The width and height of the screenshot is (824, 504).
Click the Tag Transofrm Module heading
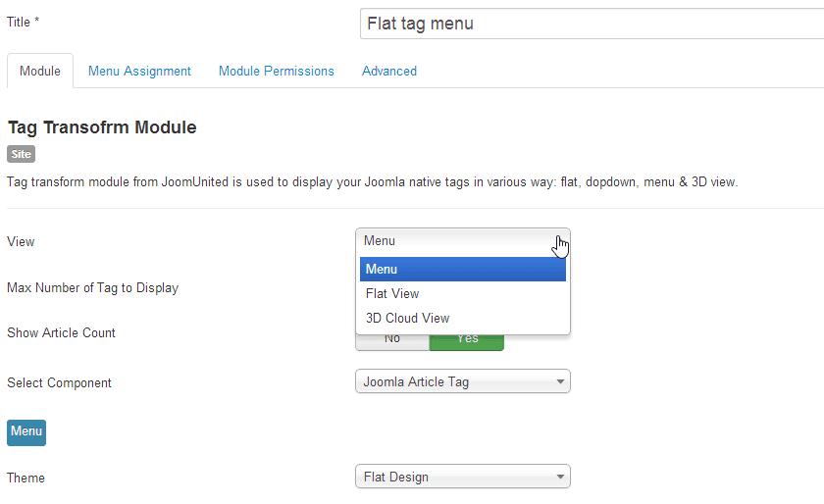(102, 127)
